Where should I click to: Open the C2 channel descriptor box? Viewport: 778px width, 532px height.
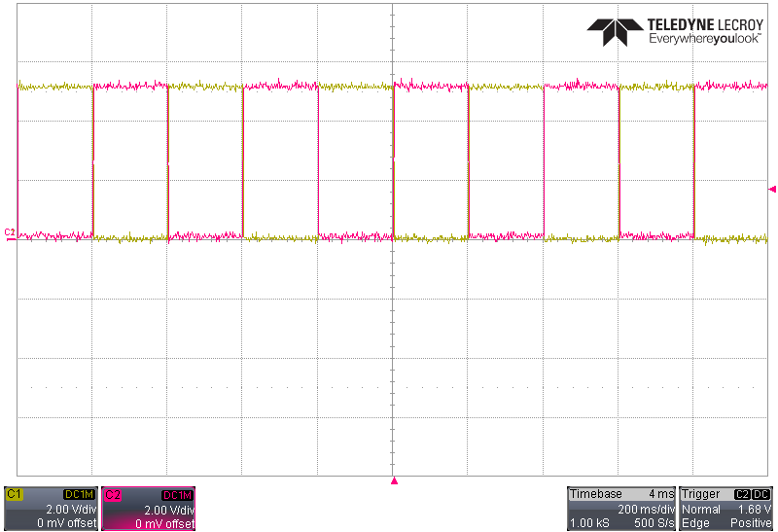[x=149, y=509]
